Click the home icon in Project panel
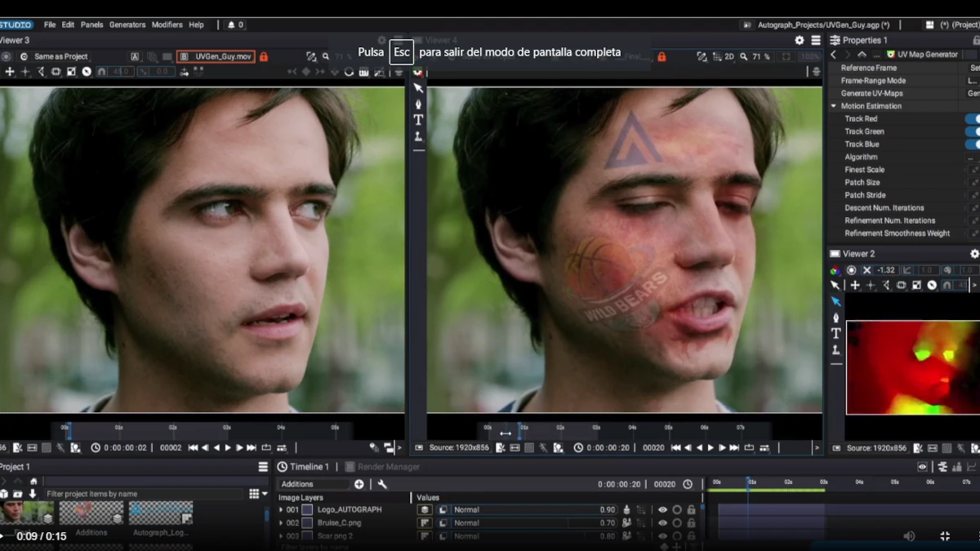The image size is (980, 551). coord(32,481)
